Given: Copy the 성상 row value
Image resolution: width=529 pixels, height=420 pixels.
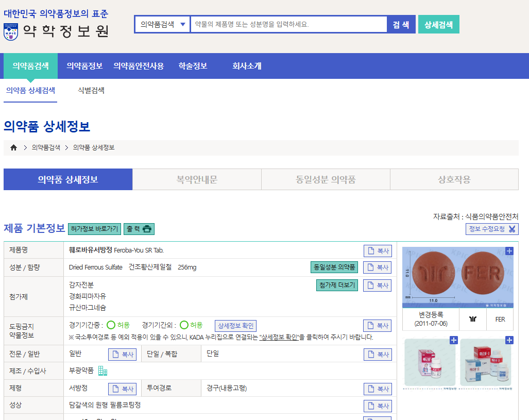Looking at the screenshot, I should coord(378,406).
